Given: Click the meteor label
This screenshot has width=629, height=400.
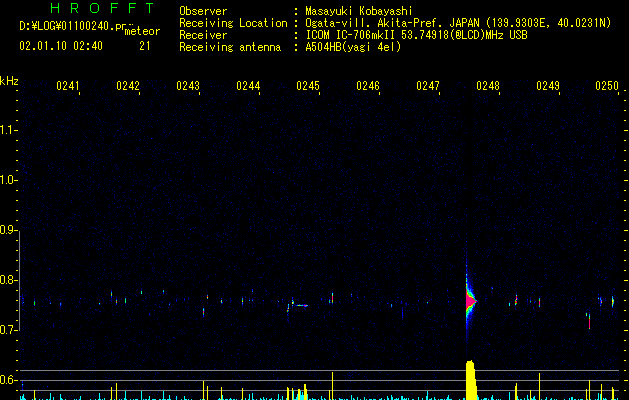Looking at the screenshot, I should tap(142, 31).
